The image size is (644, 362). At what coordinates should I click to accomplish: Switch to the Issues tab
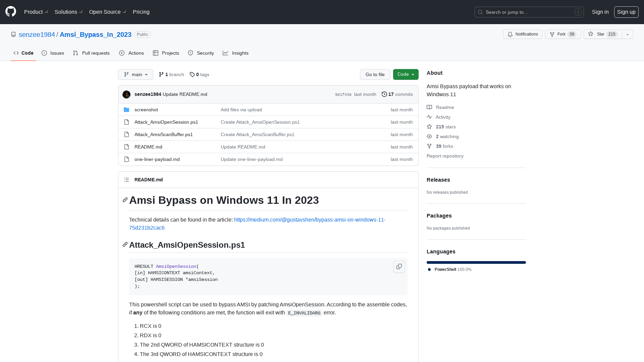coord(53,53)
